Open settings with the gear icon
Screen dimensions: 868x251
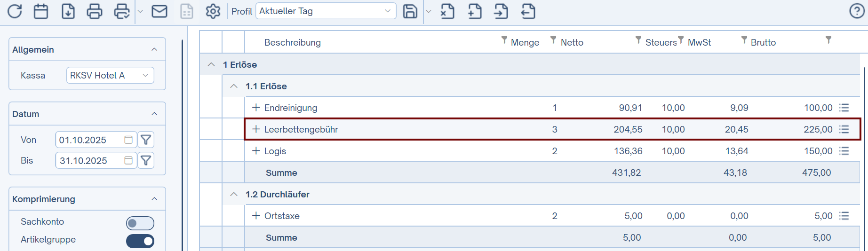213,11
